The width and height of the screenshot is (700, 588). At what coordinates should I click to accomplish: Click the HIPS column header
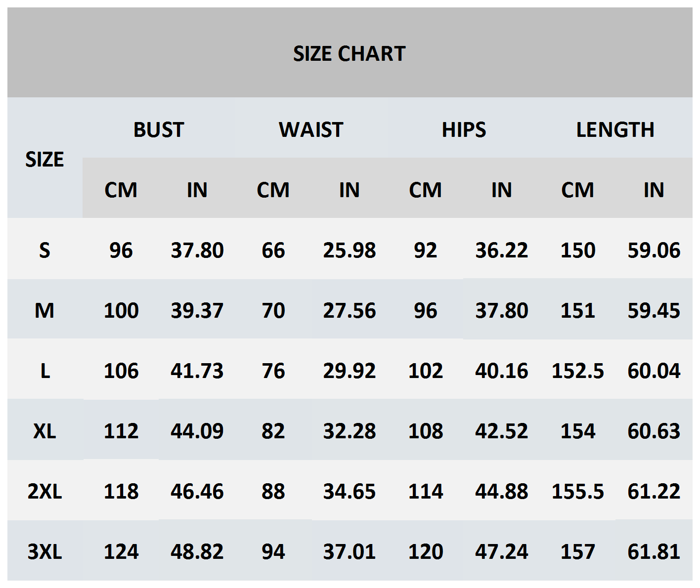point(464,129)
